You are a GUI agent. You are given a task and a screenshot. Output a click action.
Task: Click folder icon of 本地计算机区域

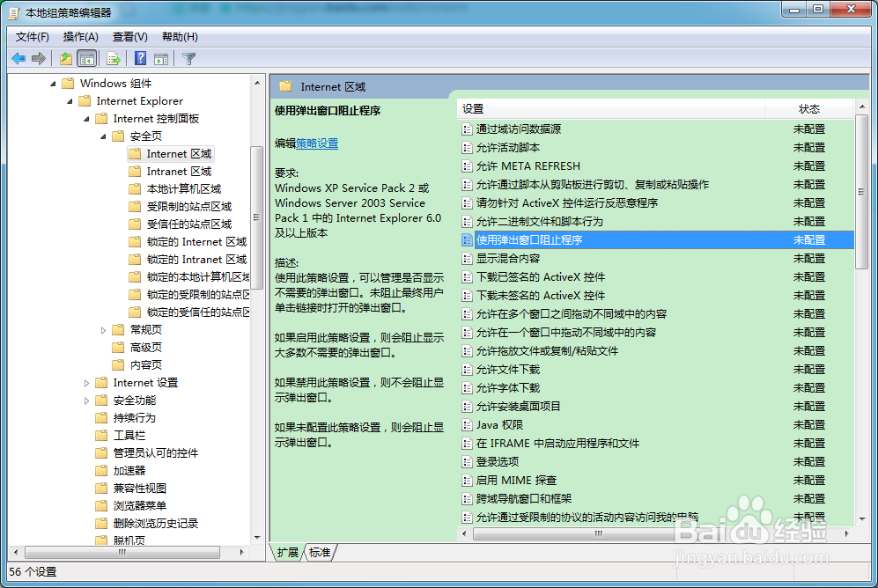pyautogui.click(x=135, y=189)
